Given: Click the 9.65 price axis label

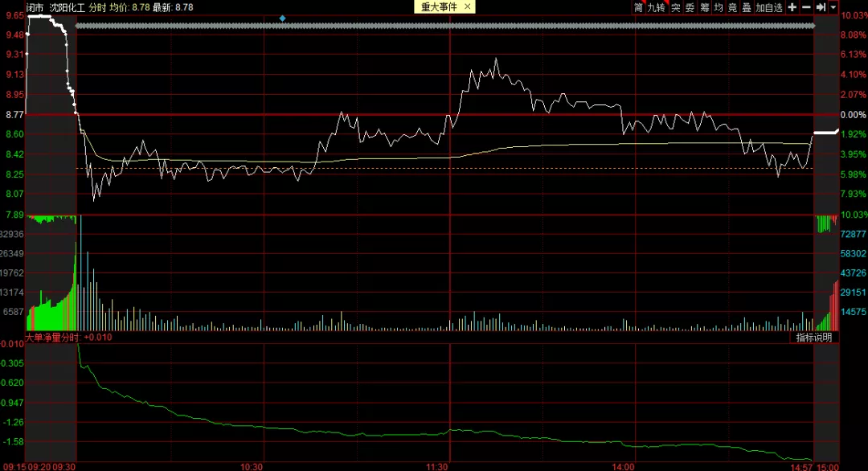Looking at the screenshot, I should click(15, 15).
